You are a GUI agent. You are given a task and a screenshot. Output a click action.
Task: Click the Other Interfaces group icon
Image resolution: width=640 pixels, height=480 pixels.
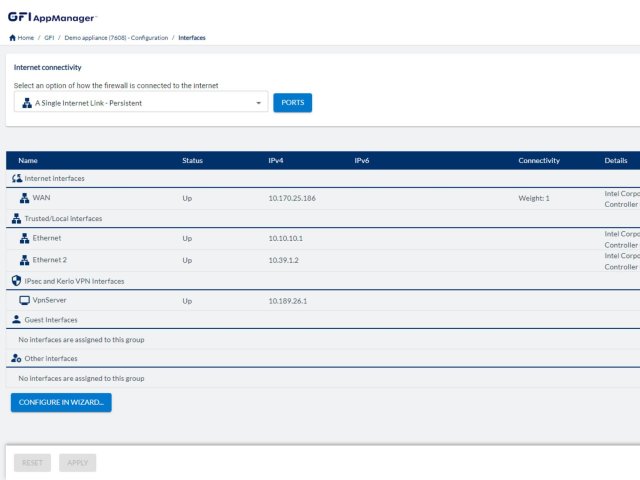click(16, 358)
